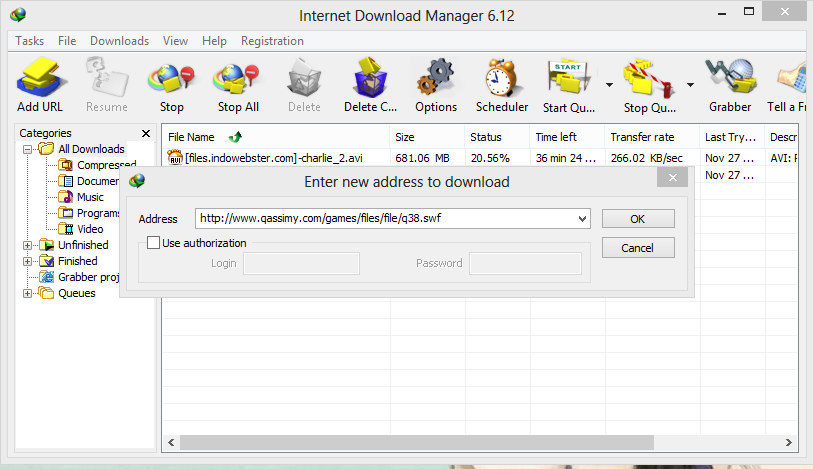
Task: Click the Cancel button in dialog
Action: [x=638, y=248]
